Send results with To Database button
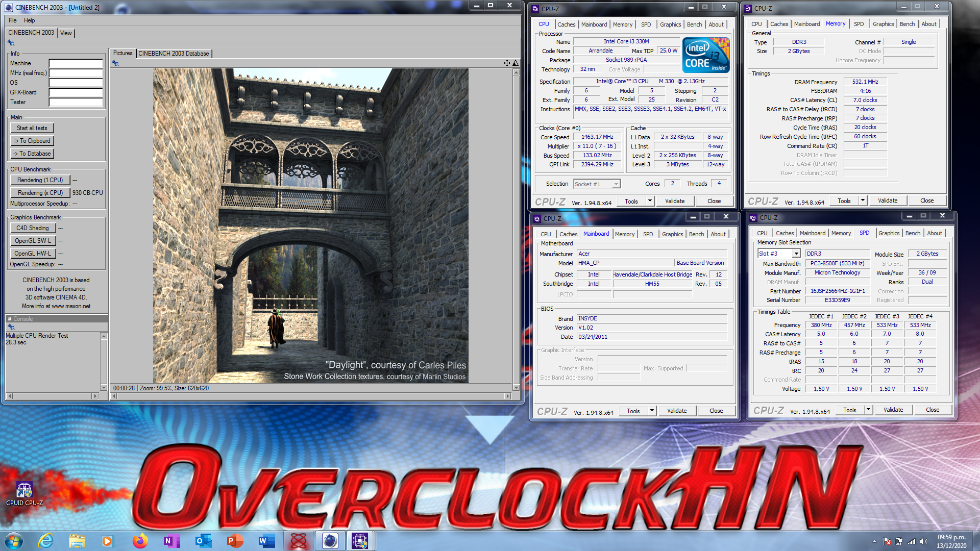Viewport: 980px width, 551px height. 32,154
